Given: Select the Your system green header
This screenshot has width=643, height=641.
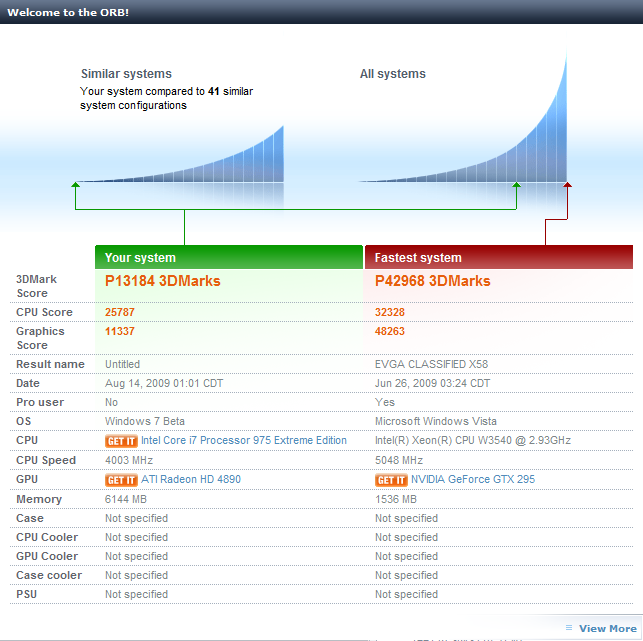Looking at the screenshot, I should pyautogui.click(x=229, y=257).
